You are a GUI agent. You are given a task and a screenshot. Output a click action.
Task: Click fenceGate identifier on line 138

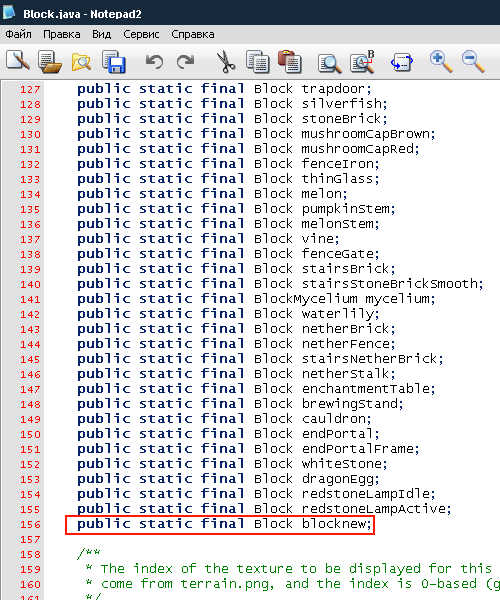(338, 254)
